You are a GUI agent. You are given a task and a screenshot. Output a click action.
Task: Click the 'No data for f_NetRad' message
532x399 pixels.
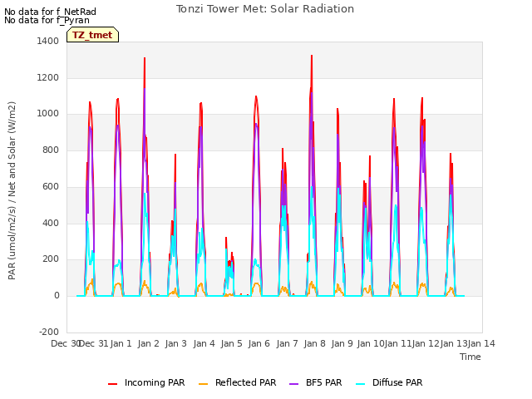pos(50,12)
